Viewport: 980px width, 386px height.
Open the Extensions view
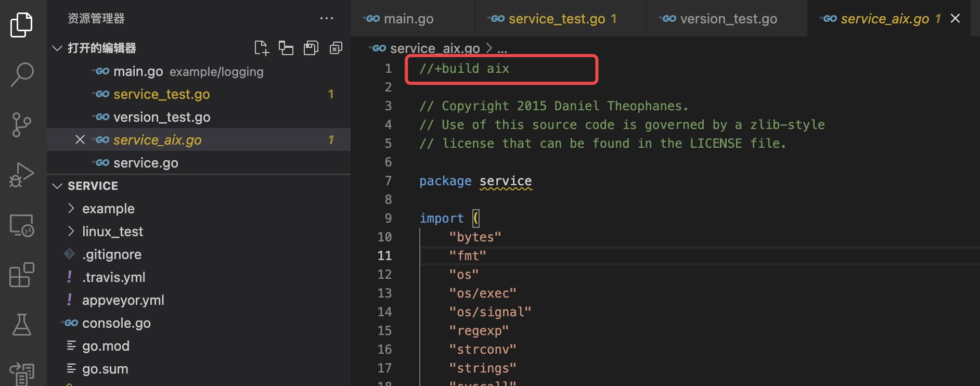pos(22,275)
